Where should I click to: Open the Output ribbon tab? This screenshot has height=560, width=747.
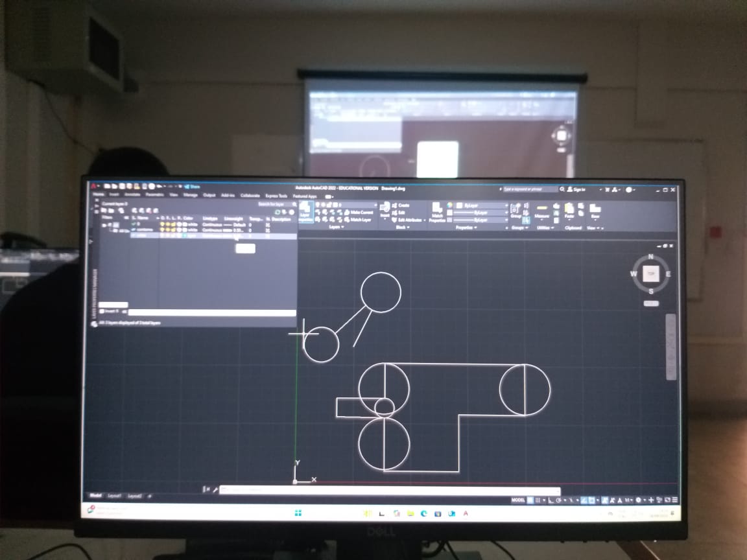coord(209,194)
